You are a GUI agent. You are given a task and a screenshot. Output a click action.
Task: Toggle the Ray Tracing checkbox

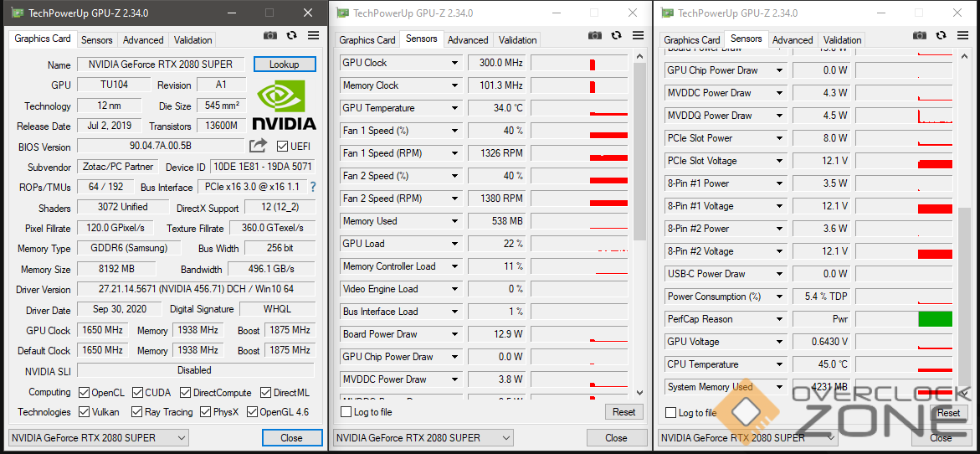point(137,412)
